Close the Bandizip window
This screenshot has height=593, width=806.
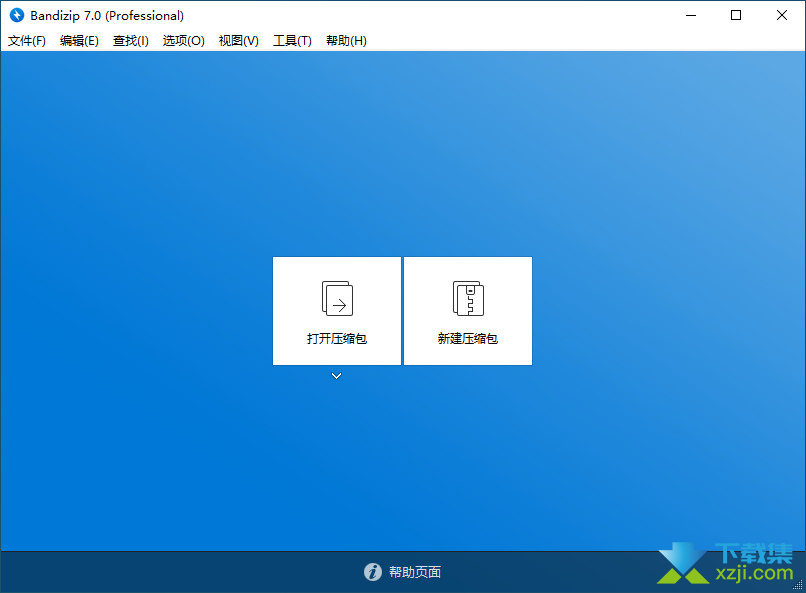point(781,15)
